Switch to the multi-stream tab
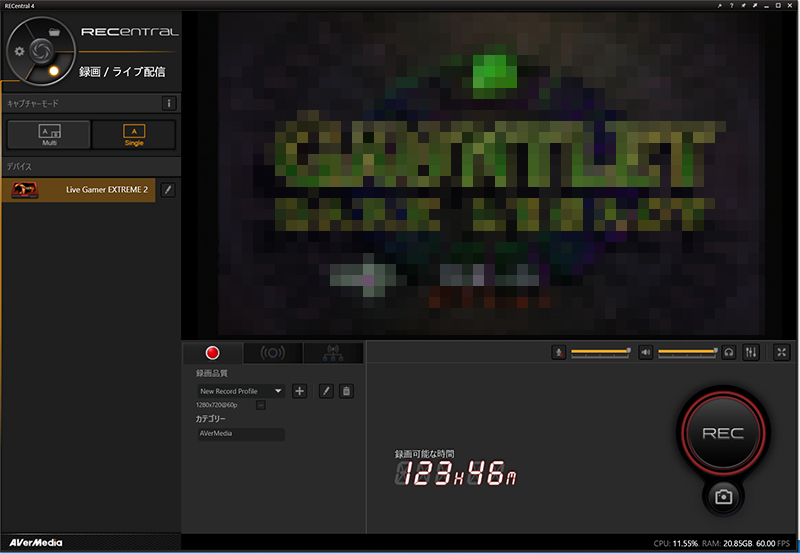This screenshot has width=800, height=553. (x=333, y=352)
